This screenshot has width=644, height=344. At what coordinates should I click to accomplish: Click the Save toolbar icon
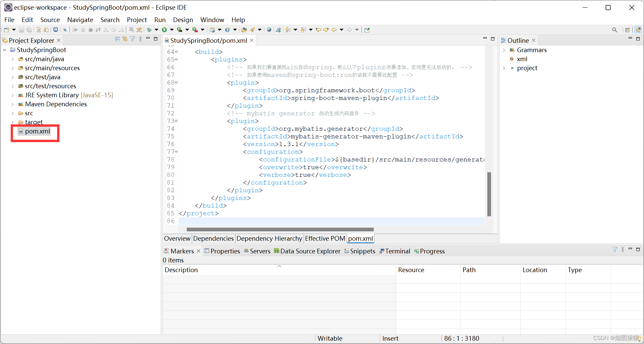[x=21, y=30]
